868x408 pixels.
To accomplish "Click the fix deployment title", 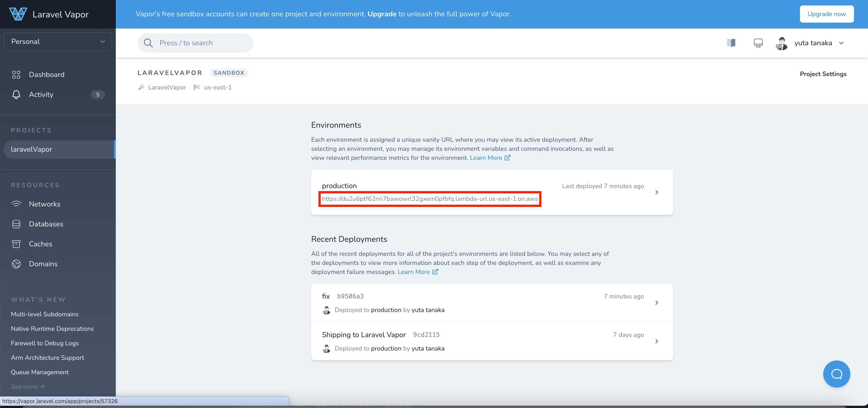I will coord(325,296).
